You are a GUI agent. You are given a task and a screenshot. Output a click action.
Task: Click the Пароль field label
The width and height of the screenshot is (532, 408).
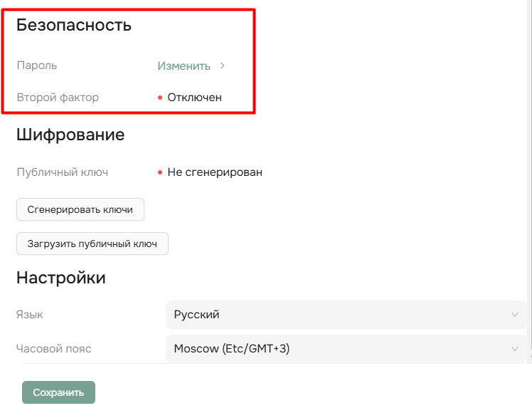coord(36,66)
